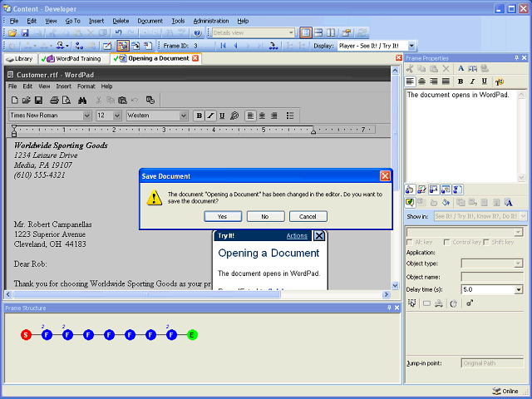This screenshot has width=532, height=399.
Task: Open the Help question mark icon
Action: point(198,33)
